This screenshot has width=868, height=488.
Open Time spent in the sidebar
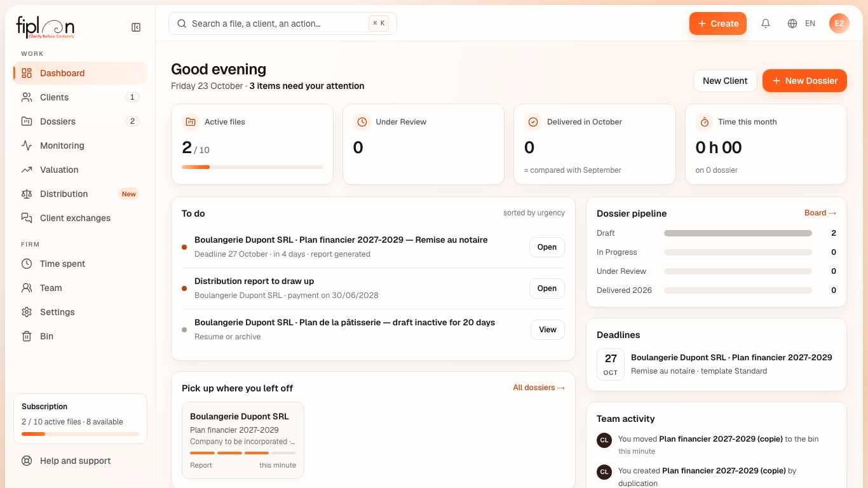[81, 264]
